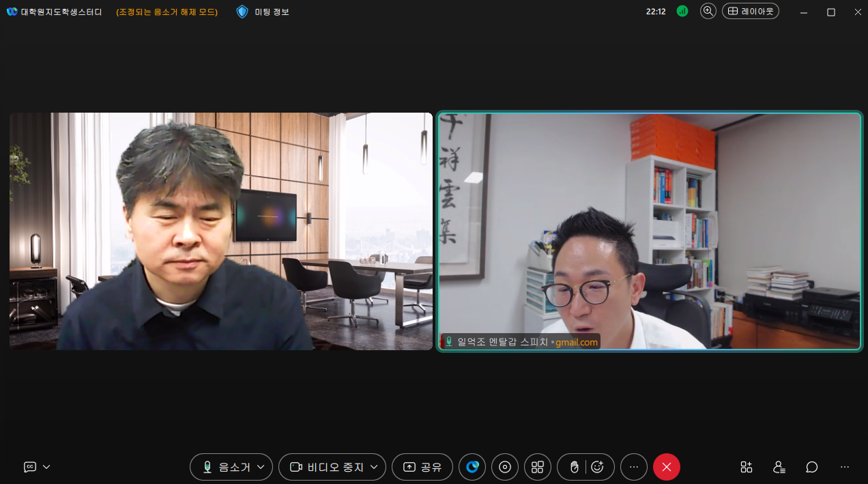Start recording with the record icon
This screenshot has width=868, height=484.
pos(505,467)
